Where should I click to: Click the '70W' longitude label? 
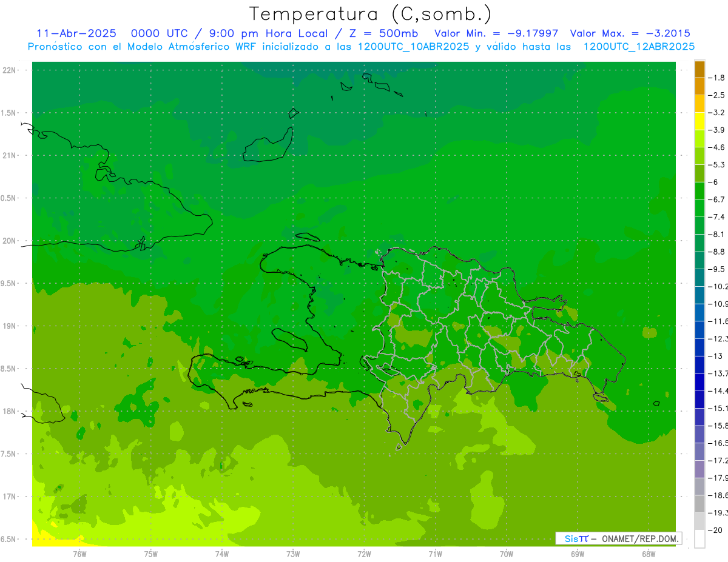pos(507,554)
